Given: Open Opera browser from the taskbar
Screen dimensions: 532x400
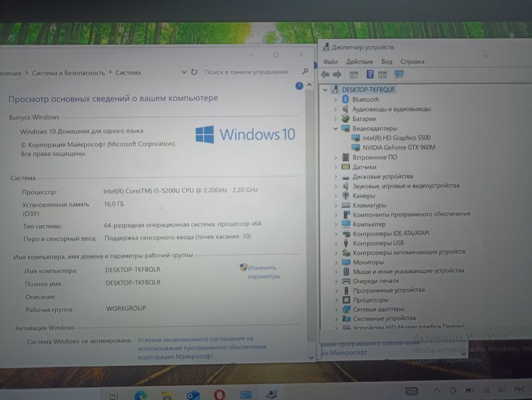Looking at the screenshot, I should [x=220, y=395].
